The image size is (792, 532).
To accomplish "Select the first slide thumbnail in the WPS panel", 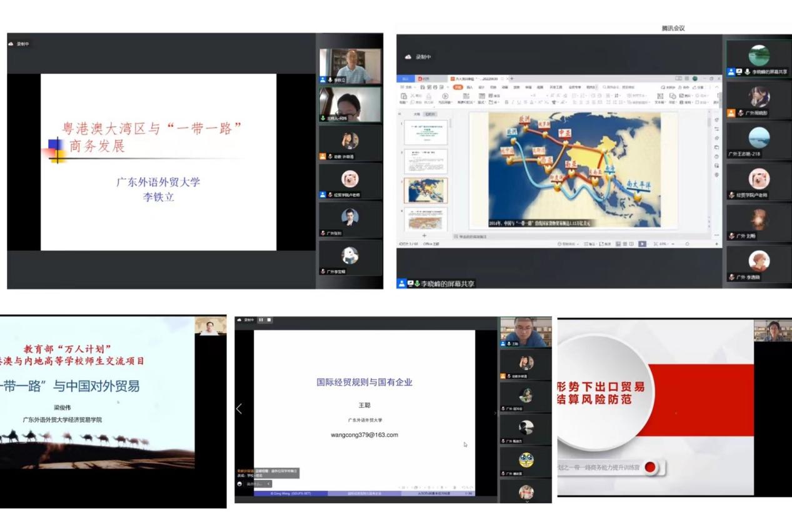I will [x=426, y=131].
